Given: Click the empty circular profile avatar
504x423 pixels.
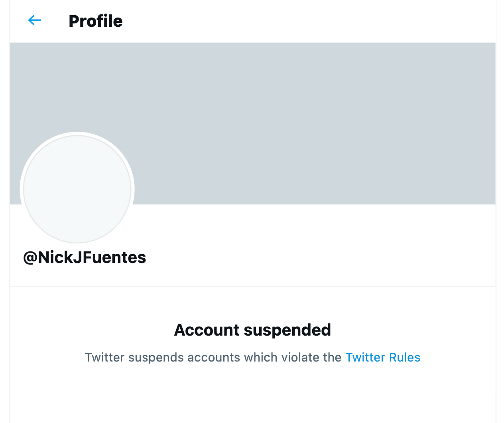Looking at the screenshot, I should pyautogui.click(x=77, y=189).
